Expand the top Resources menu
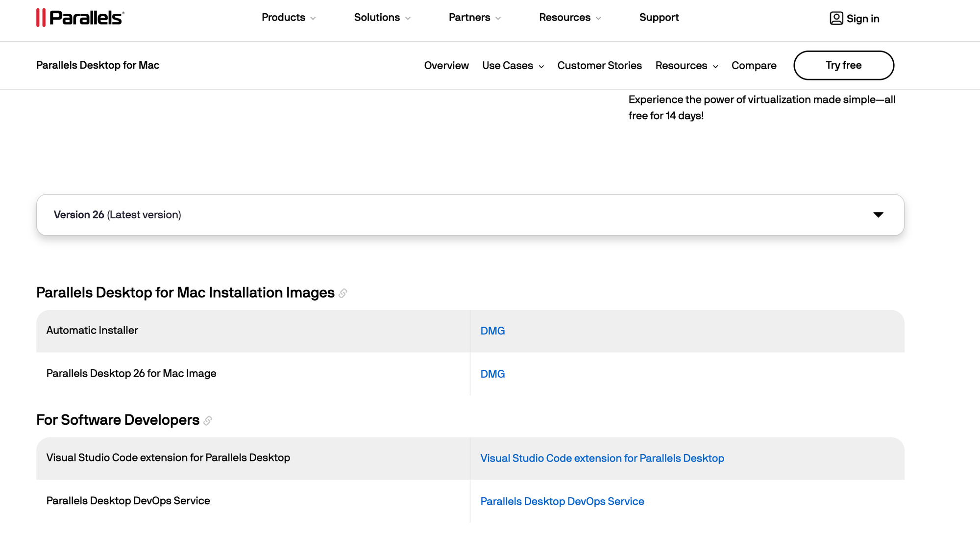Screen dimensions: 980x539 (x=570, y=18)
